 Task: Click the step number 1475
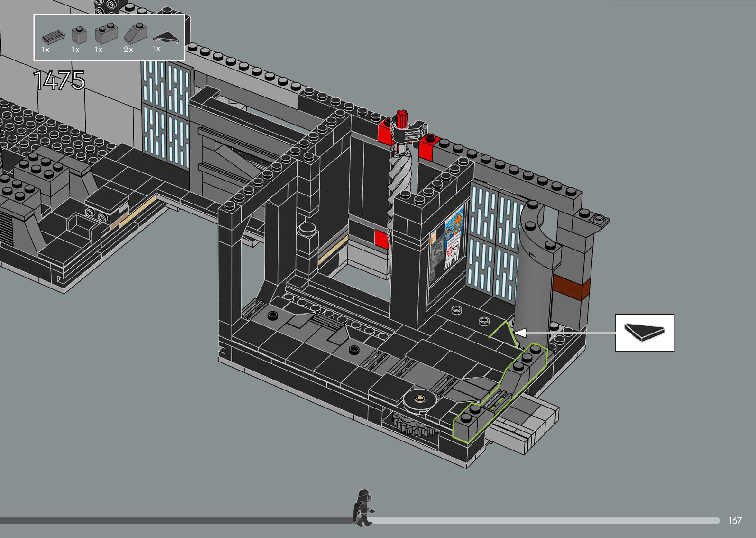point(59,80)
